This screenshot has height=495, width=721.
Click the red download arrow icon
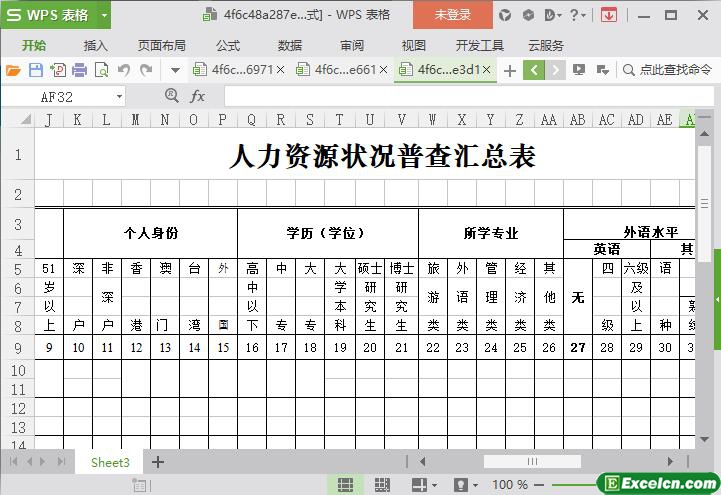pyautogui.click(x=608, y=15)
